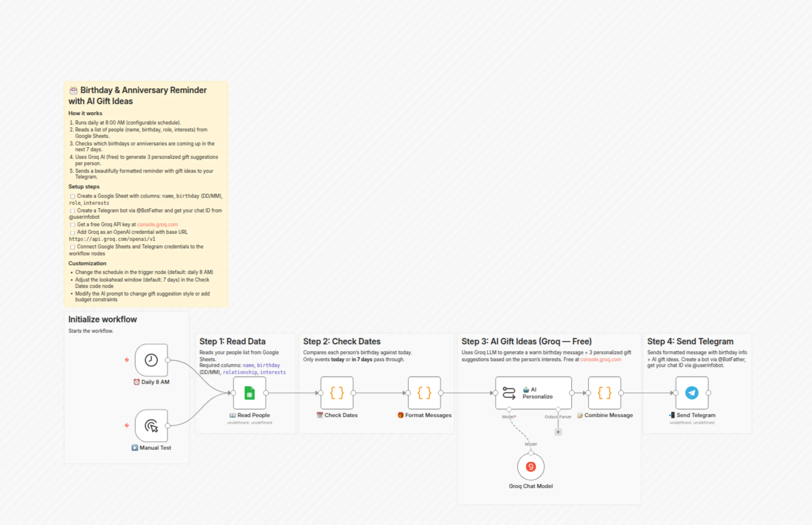The height and width of the screenshot is (525, 812).
Task: Open console.groq.com link in setup steps
Action: click(x=157, y=225)
